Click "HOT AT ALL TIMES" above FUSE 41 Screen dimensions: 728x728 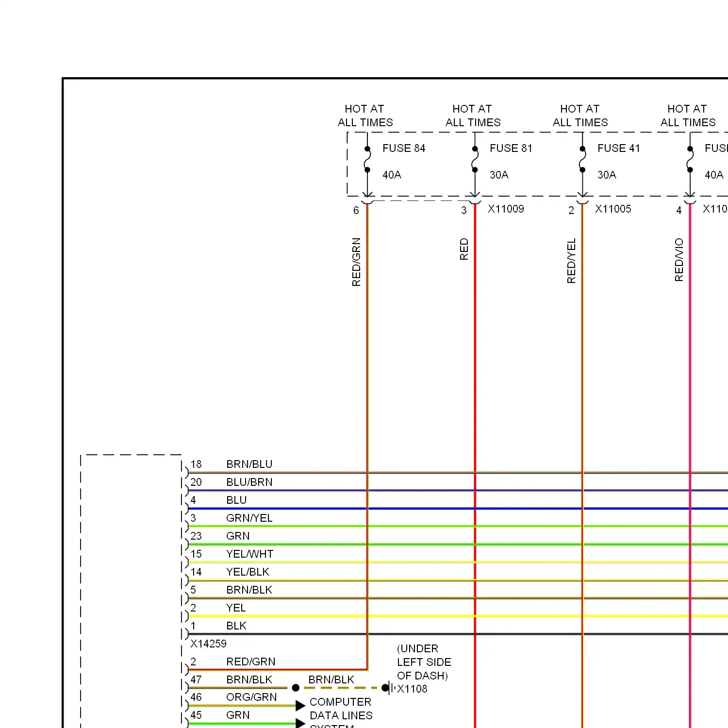coord(580,116)
